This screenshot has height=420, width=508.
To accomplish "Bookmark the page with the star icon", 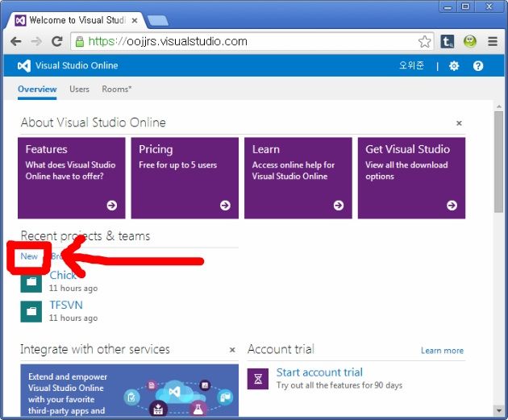I will click(x=424, y=41).
